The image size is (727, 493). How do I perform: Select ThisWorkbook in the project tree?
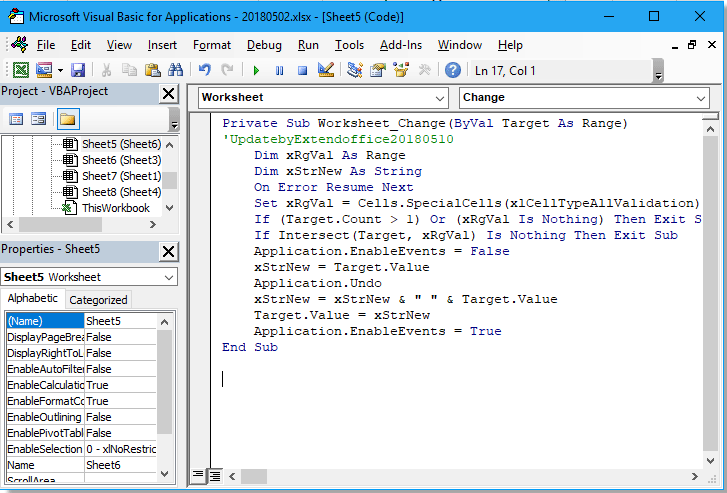coord(115,208)
